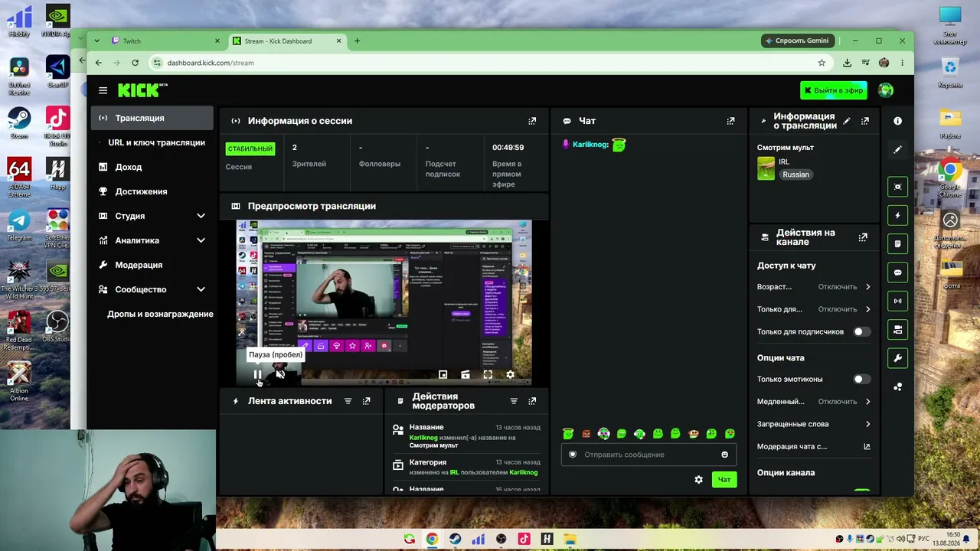Filter the activity feed
980x551 pixels.
pyautogui.click(x=348, y=401)
